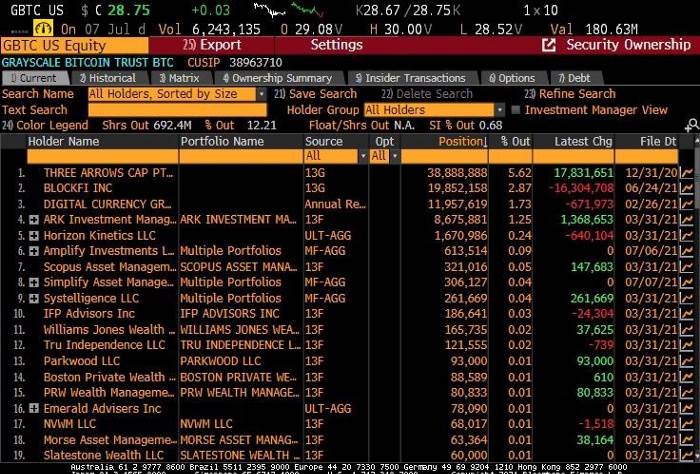The width and height of the screenshot is (700, 474).
Task: Open Settings in red bar
Action: coord(337,45)
